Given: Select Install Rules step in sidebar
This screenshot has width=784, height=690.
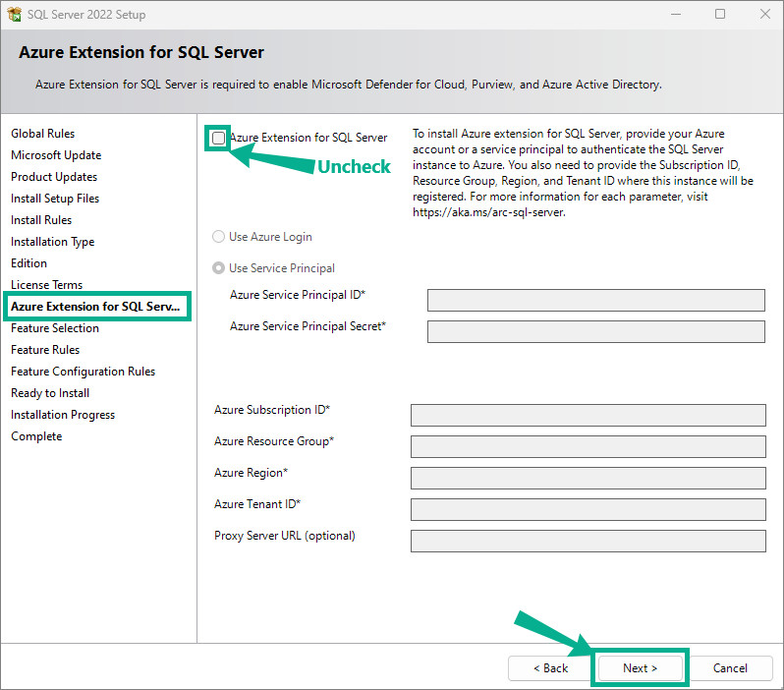Looking at the screenshot, I should point(41,220).
